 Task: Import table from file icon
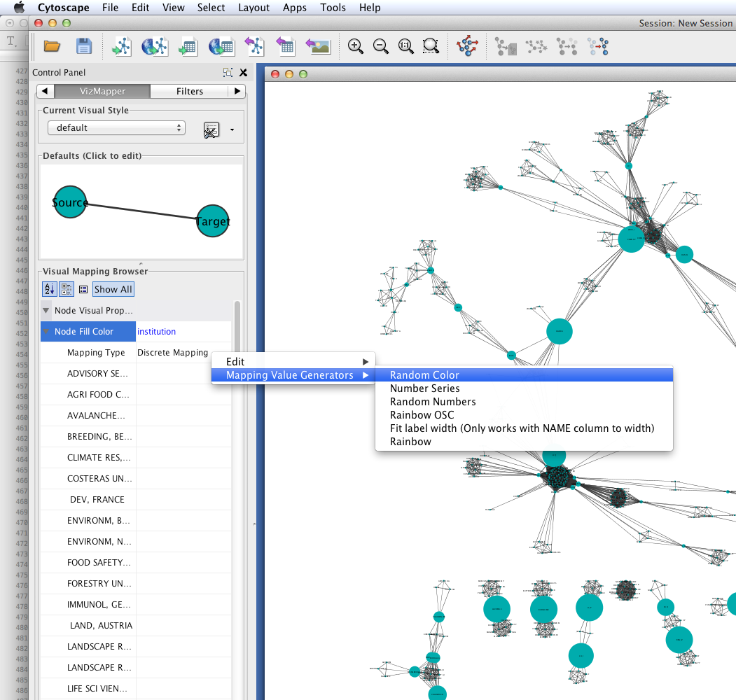pyautogui.click(x=188, y=46)
